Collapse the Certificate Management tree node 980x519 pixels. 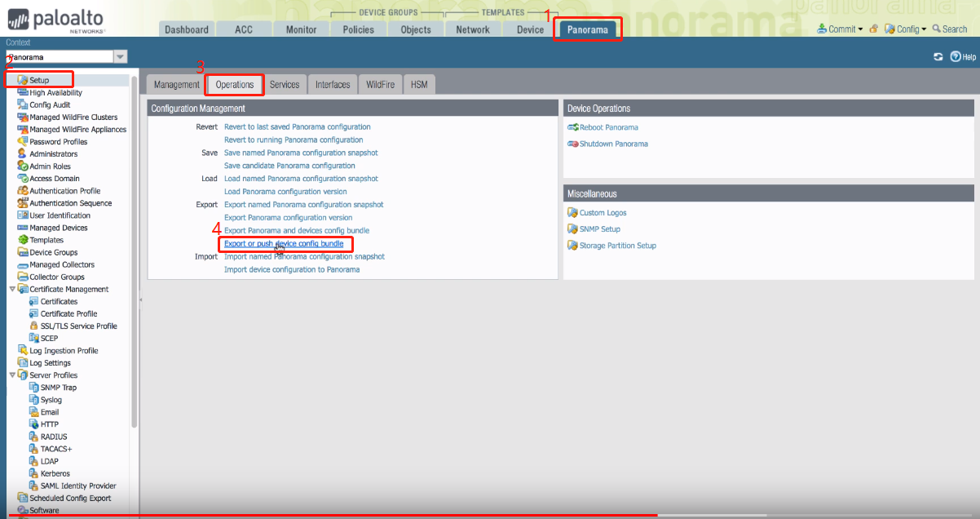12,289
